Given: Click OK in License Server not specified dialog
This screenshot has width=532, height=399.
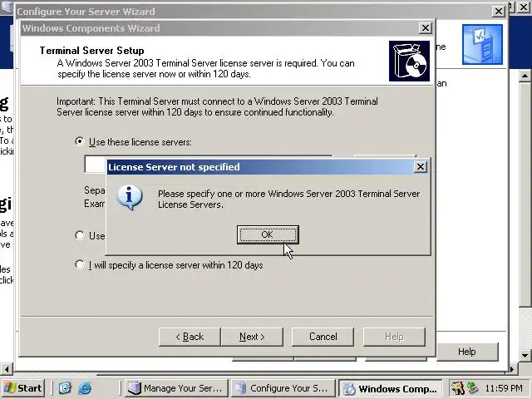Looking at the screenshot, I should pyautogui.click(x=268, y=234).
